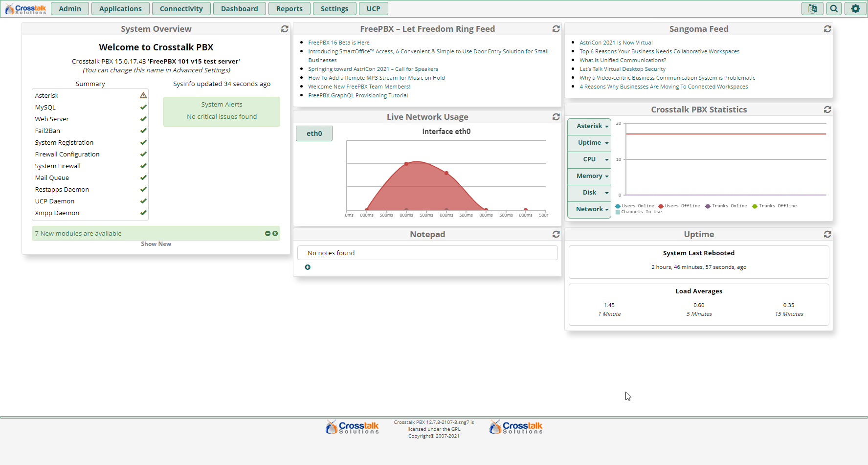Click the Crosstalk Solutions logo in top bar

[x=25, y=9]
